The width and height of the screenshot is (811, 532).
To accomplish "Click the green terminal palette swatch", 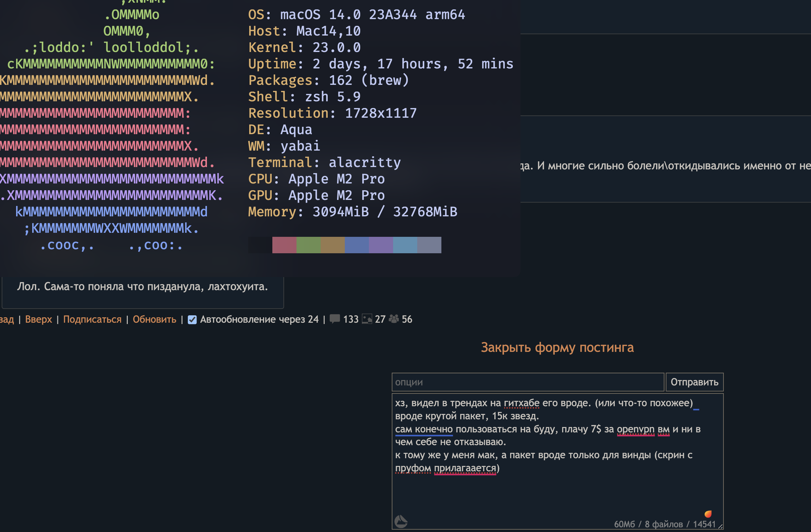I will point(308,245).
